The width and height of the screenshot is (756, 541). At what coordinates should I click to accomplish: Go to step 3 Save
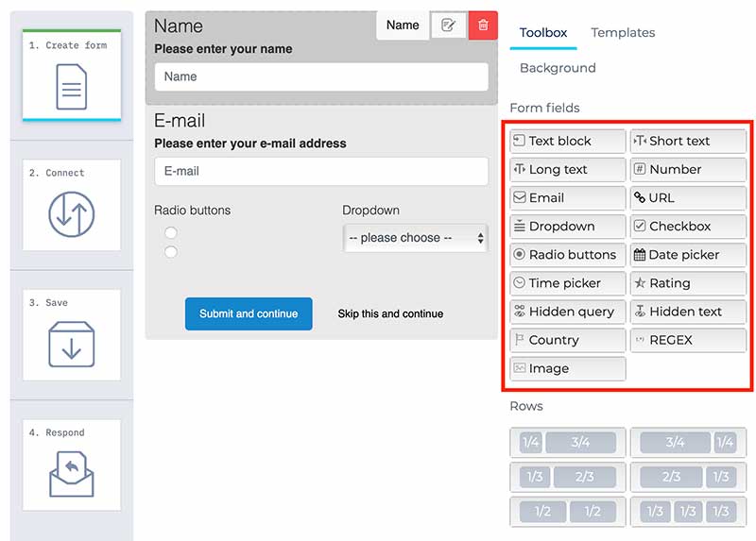point(72,335)
